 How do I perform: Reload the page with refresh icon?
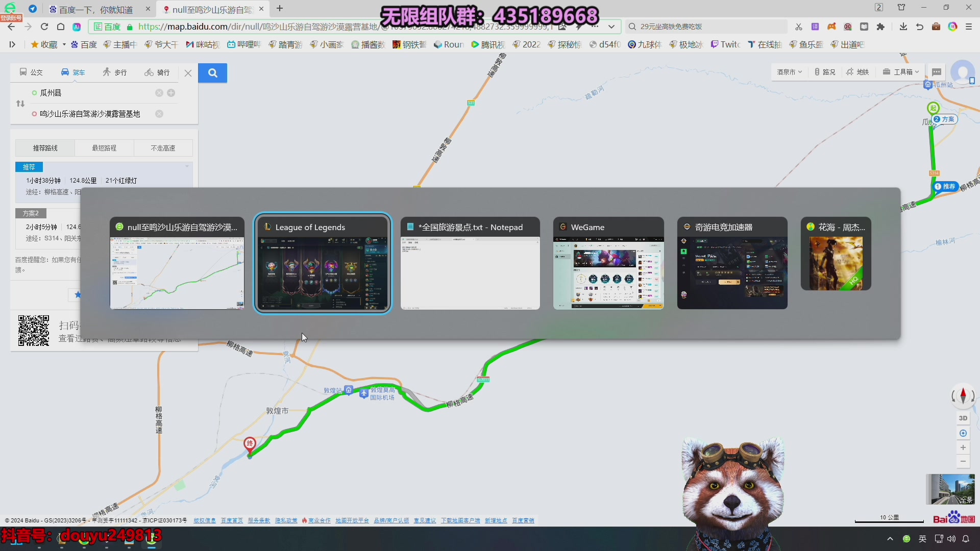pos(44,27)
